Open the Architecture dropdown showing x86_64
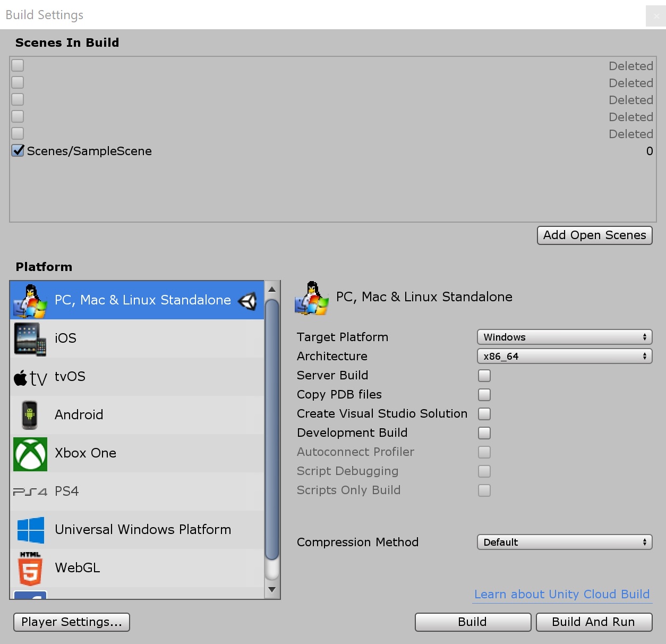 pos(564,356)
